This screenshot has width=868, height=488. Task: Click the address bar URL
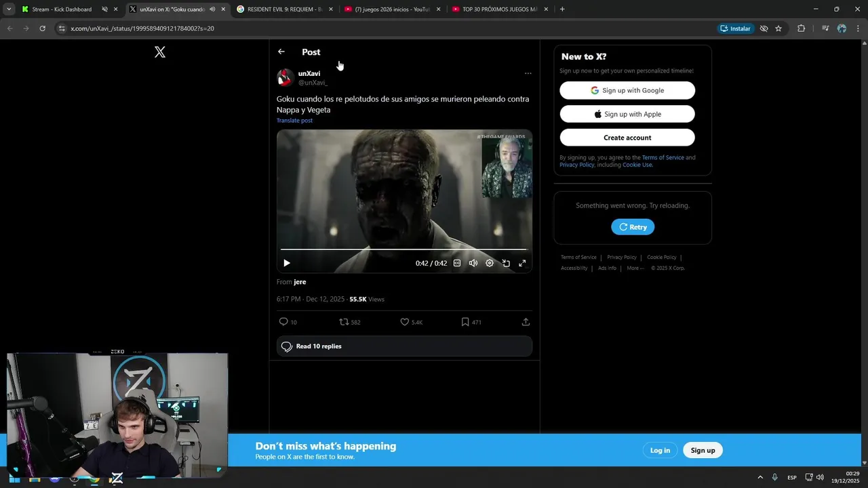pyautogui.click(x=142, y=28)
